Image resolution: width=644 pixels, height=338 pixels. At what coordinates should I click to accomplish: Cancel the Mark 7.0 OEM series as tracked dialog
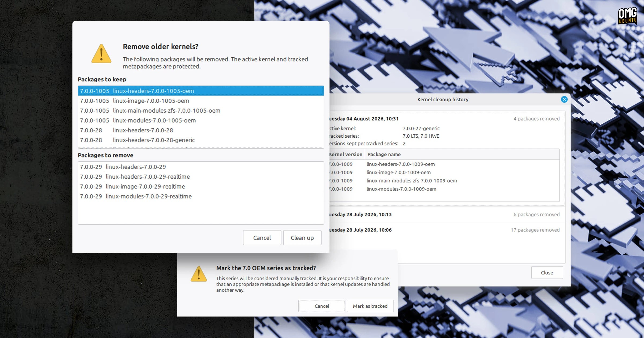(322, 306)
